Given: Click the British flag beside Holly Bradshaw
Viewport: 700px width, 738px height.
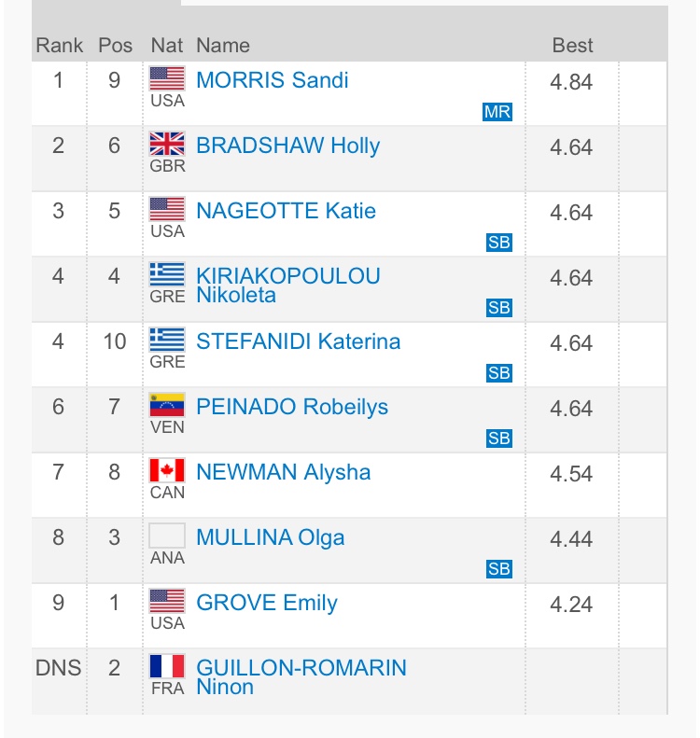Looking at the screenshot, I should pyautogui.click(x=168, y=144).
